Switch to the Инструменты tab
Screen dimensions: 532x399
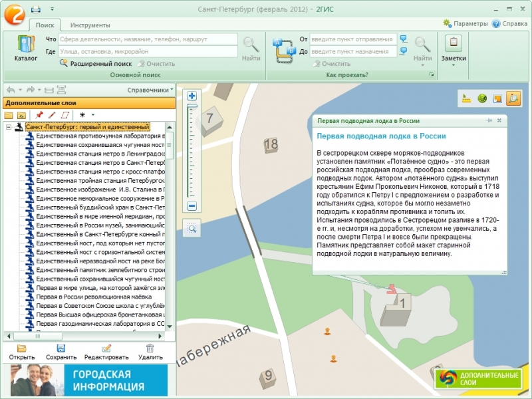click(90, 25)
